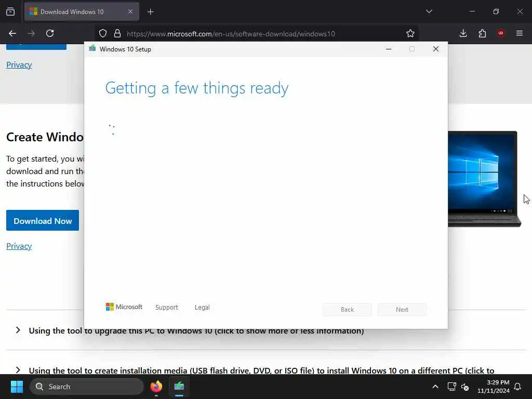Reload the page with the refresh icon
The width and height of the screenshot is (532, 399).
click(x=50, y=33)
